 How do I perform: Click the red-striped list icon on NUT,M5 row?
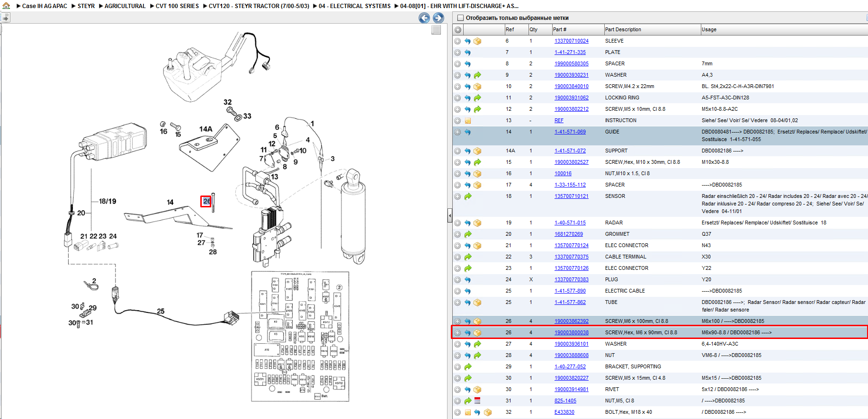(477, 401)
